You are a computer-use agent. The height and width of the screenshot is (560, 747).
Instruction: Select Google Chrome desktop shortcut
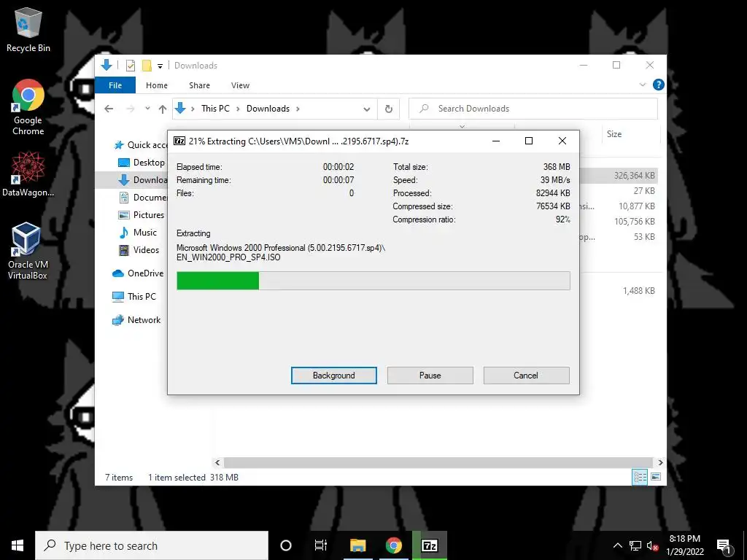pyautogui.click(x=28, y=108)
